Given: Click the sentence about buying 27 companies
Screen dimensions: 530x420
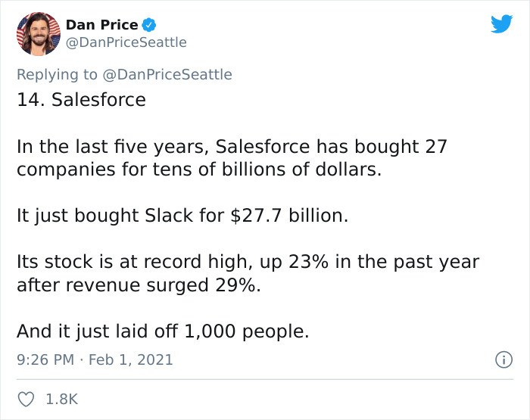Looking at the screenshot, I should pyautogui.click(x=232, y=146).
